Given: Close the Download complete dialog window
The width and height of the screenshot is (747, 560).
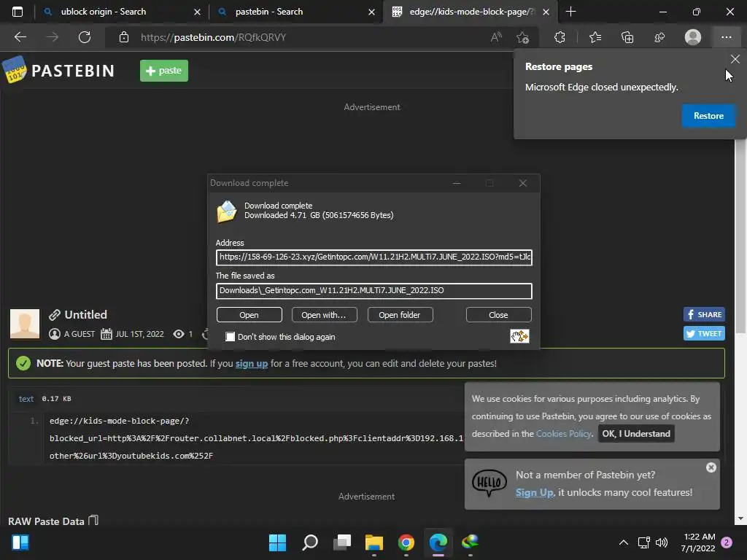Looking at the screenshot, I should click(x=522, y=183).
